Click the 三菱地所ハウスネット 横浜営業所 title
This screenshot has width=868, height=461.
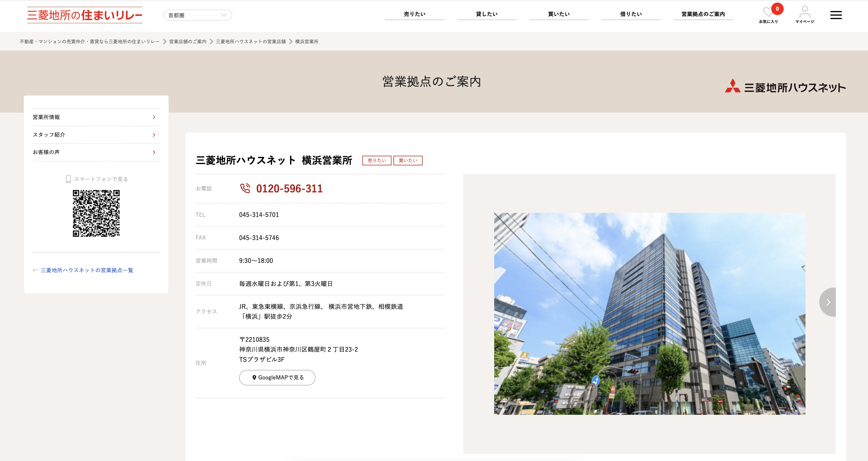pyautogui.click(x=274, y=160)
